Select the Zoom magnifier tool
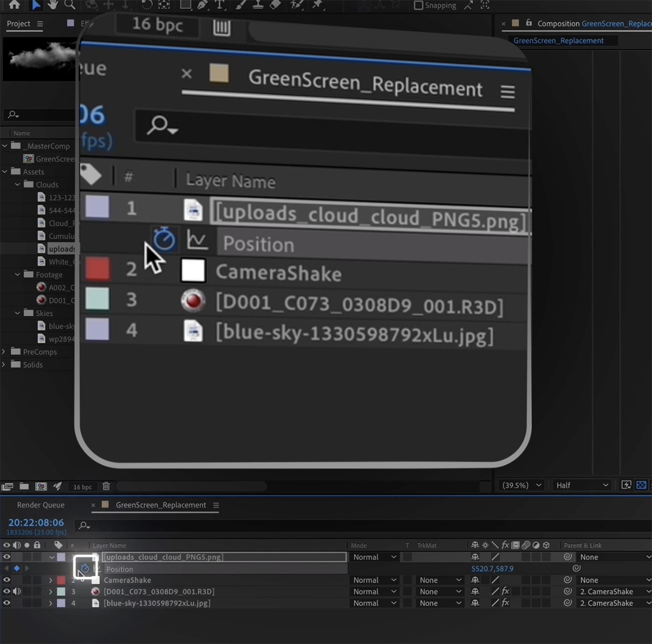The image size is (652, 644). click(x=70, y=5)
